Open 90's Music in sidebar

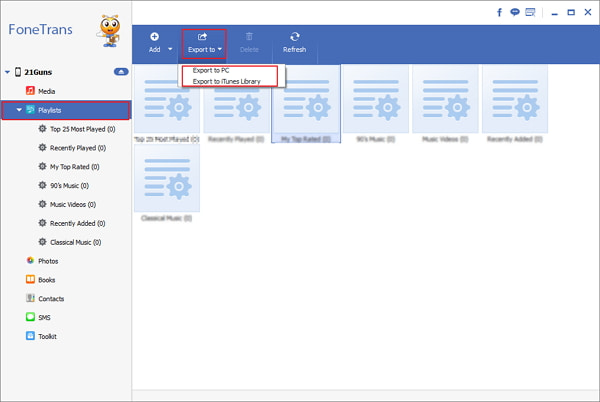click(x=64, y=186)
